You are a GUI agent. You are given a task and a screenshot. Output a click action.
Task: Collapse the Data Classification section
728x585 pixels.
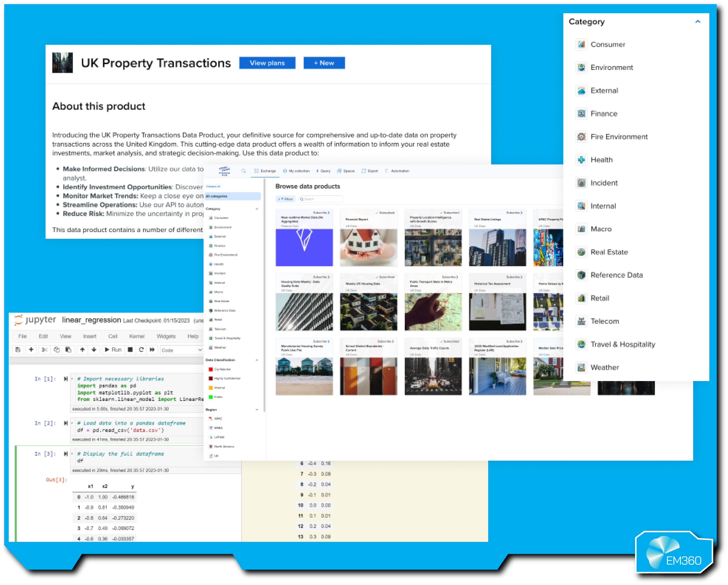(257, 360)
